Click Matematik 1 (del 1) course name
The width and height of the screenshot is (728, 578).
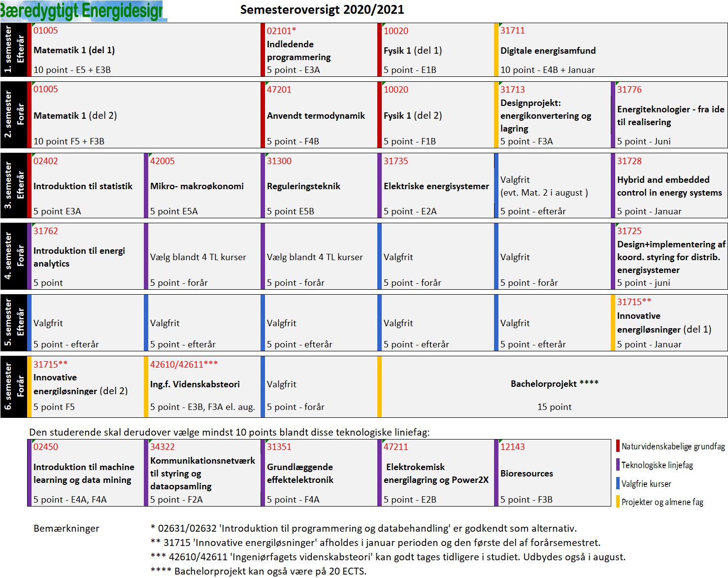[74, 50]
